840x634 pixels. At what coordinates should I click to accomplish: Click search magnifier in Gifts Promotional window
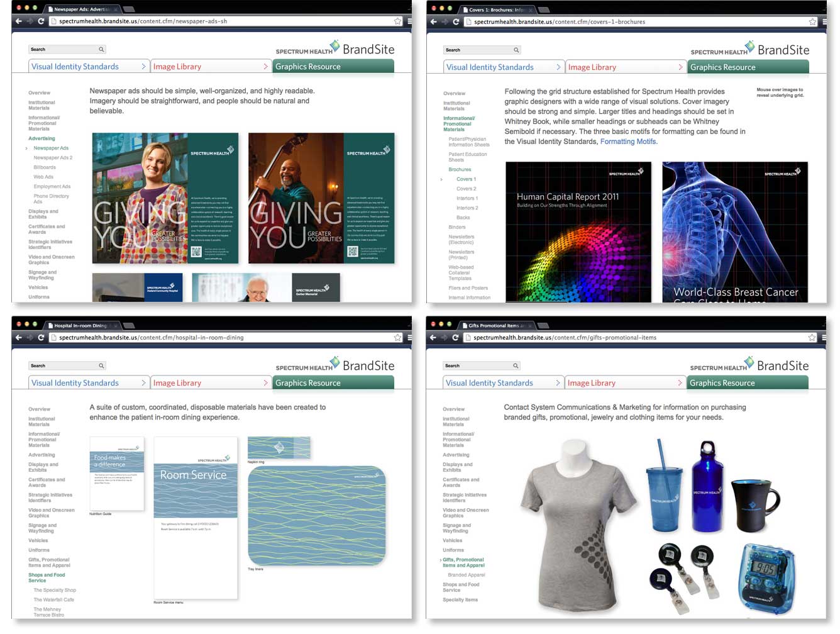515,365
